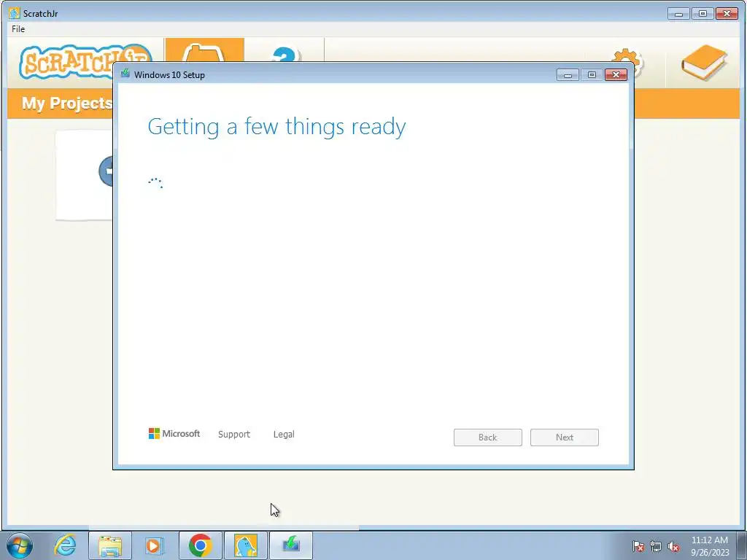Minimize the Windows 10 Setup window
The height and width of the screenshot is (560, 747).
[x=568, y=75]
